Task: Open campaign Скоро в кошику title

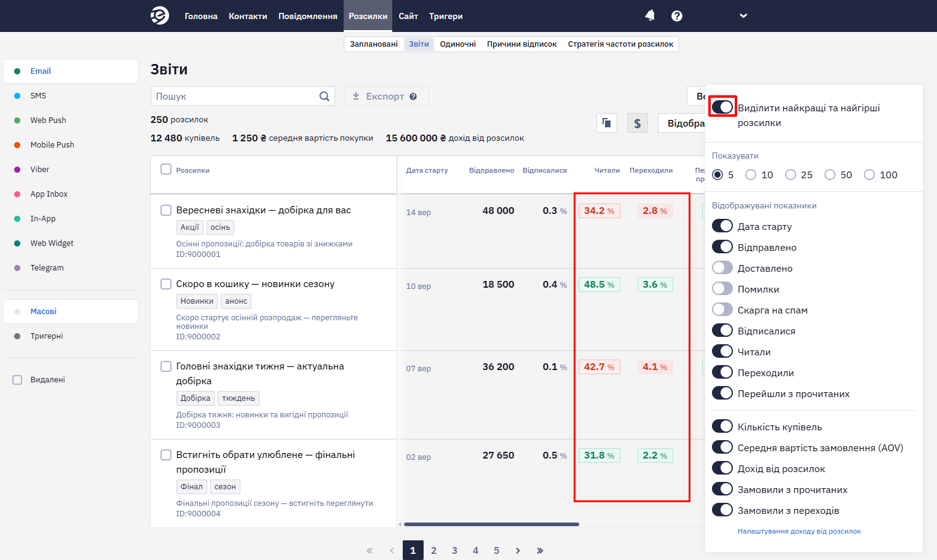Action: coord(255,284)
